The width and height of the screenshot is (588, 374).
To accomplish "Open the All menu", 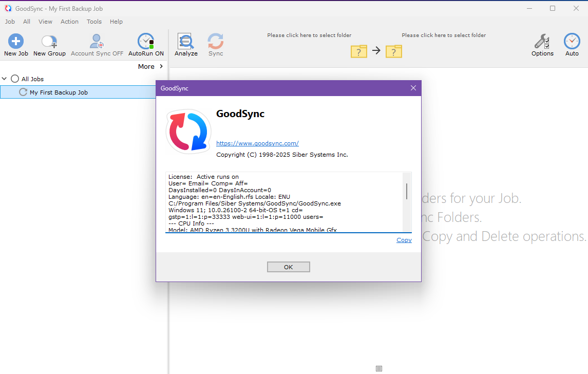I will pos(27,22).
